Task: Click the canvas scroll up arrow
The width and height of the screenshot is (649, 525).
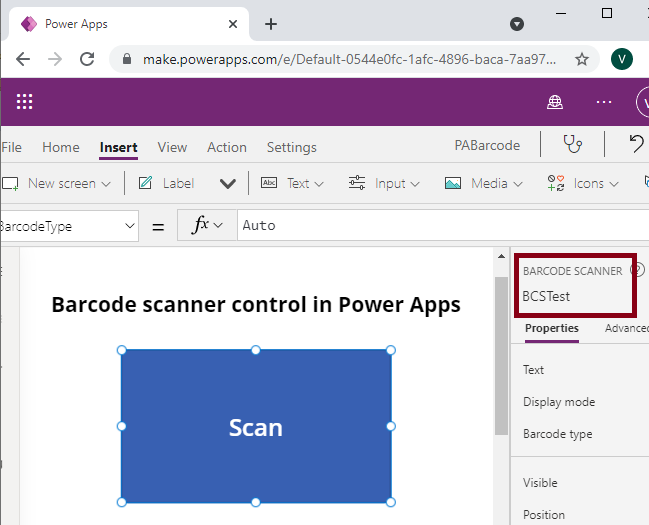Action: 501,256
